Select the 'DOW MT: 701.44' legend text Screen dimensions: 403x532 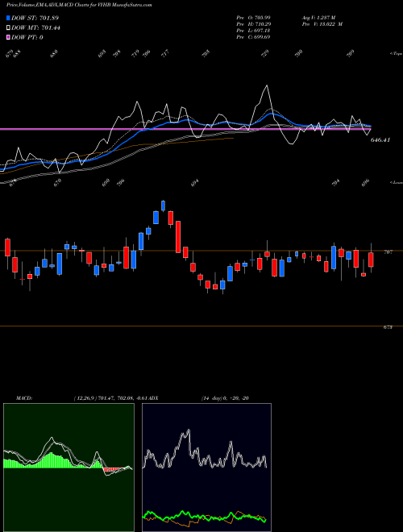click(x=35, y=28)
